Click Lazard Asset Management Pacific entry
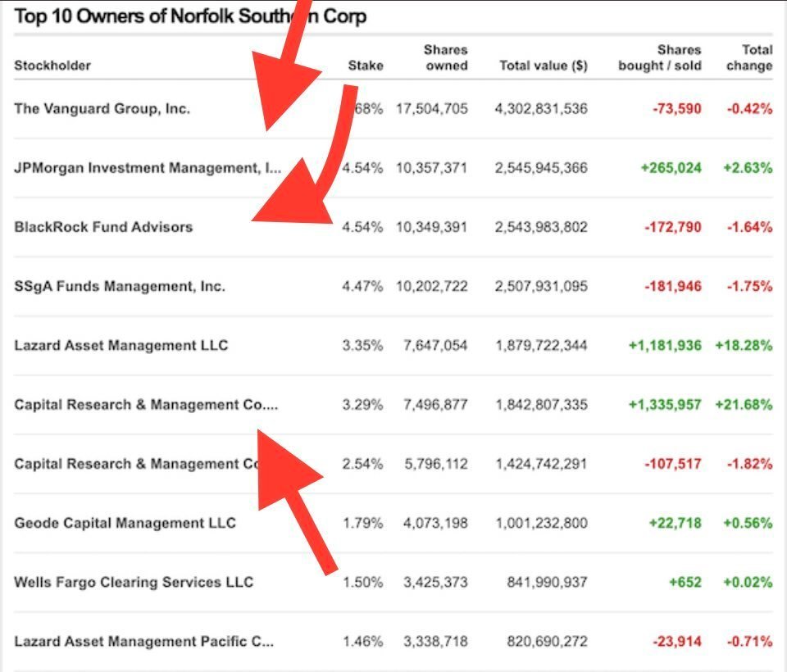Image resolution: width=787 pixels, height=672 pixels. coord(143,641)
